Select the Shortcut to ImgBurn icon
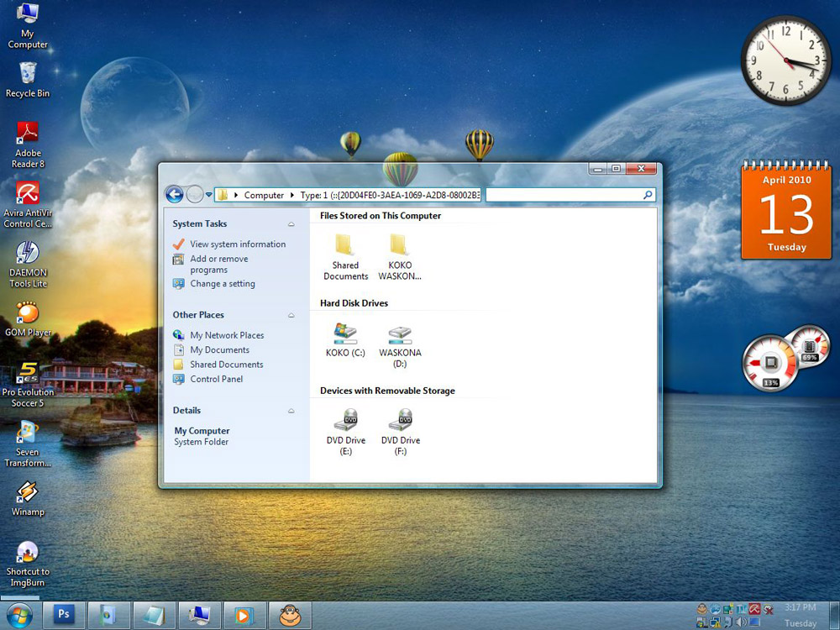 click(x=28, y=564)
